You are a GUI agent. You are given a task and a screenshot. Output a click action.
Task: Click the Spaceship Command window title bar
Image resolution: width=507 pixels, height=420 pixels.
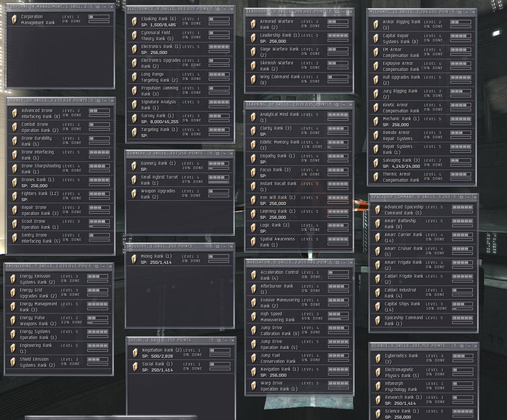tap(424, 197)
